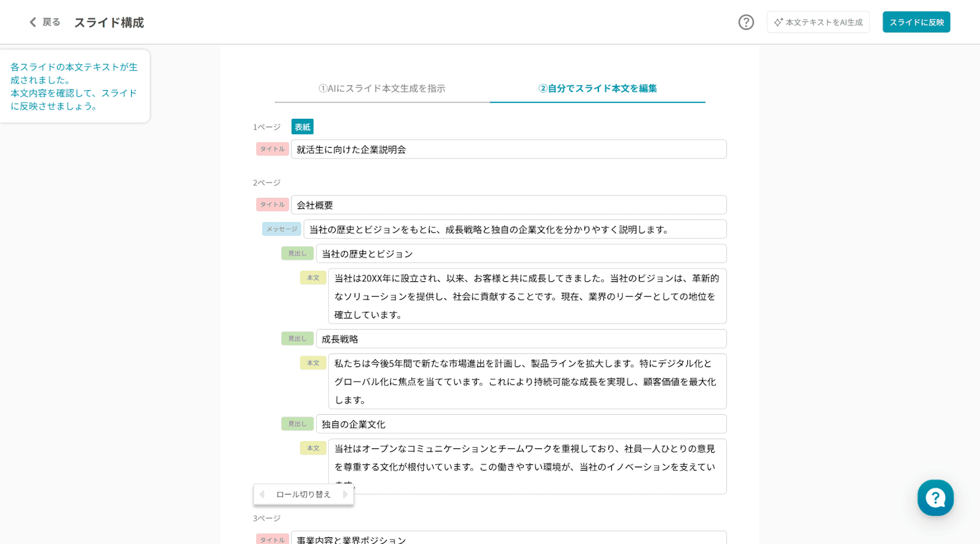Click the right arrow of role switcher
980x544 pixels.
345,494
